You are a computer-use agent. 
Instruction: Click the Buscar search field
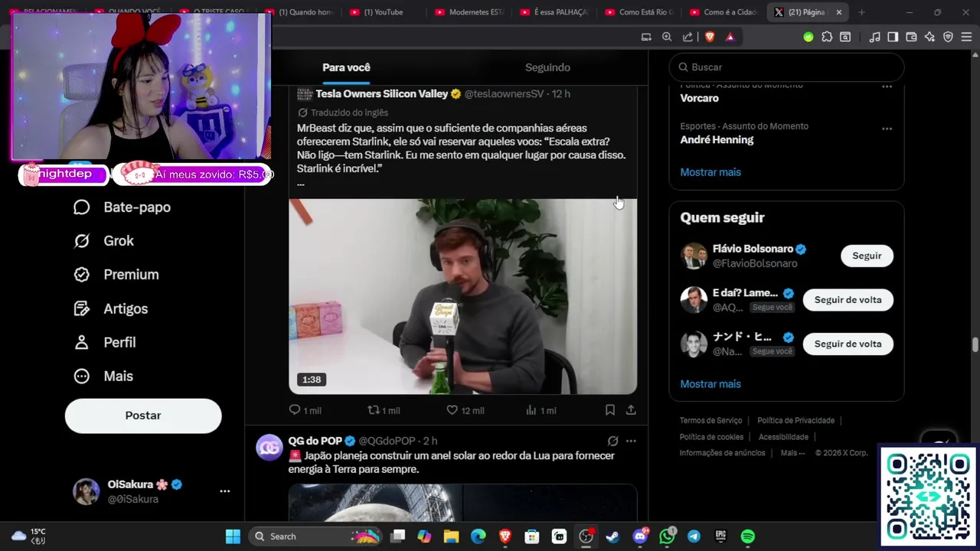click(786, 67)
